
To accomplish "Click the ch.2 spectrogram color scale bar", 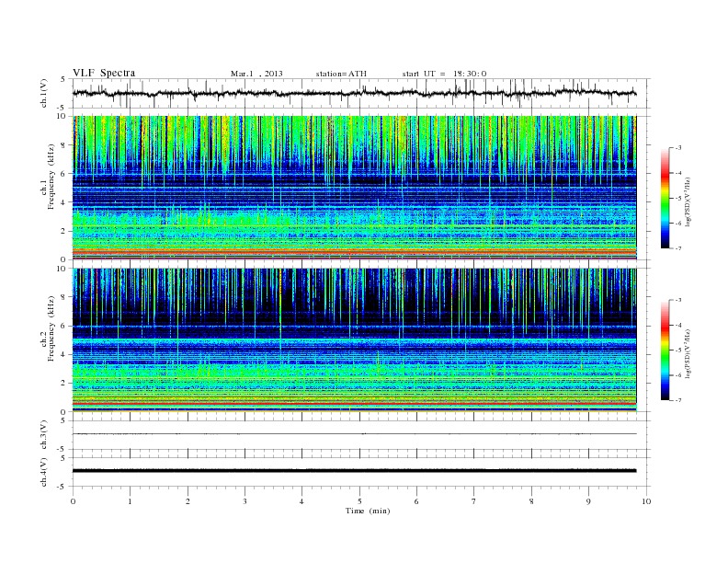I will (x=665, y=350).
